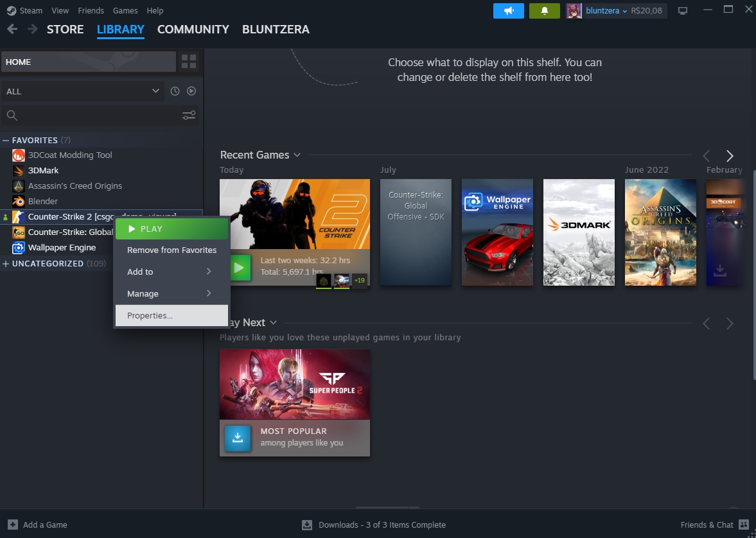Open the Play Next shelf dropdown

(x=274, y=322)
